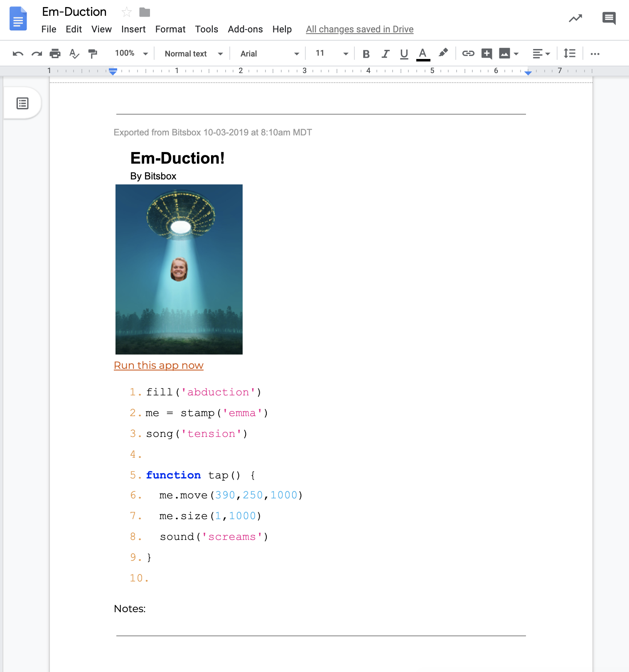Image resolution: width=629 pixels, height=672 pixels.
Task: Open the Insert menu
Action: tap(133, 29)
